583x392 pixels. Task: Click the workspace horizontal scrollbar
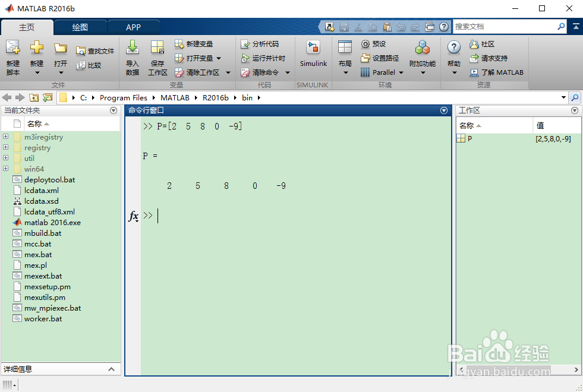518,369
